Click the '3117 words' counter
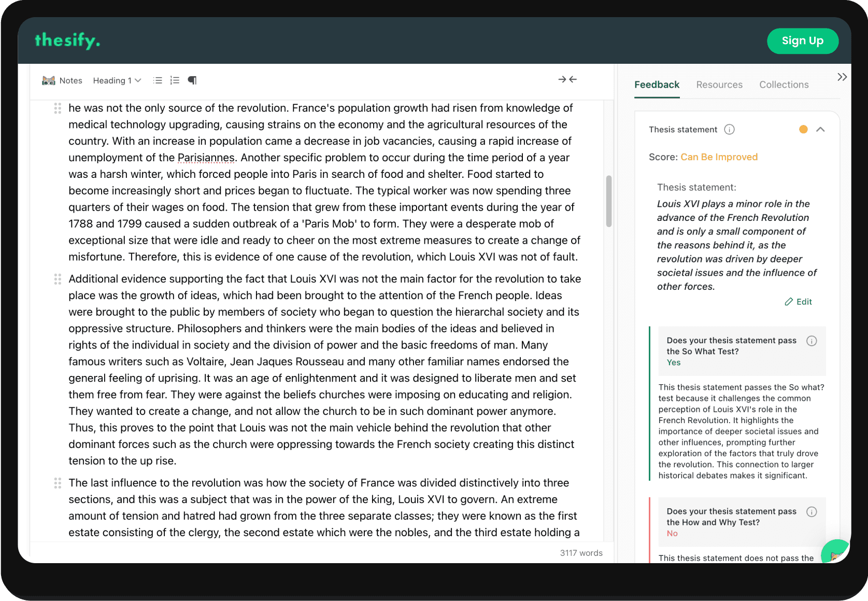The height and width of the screenshot is (601, 868). [x=581, y=553]
